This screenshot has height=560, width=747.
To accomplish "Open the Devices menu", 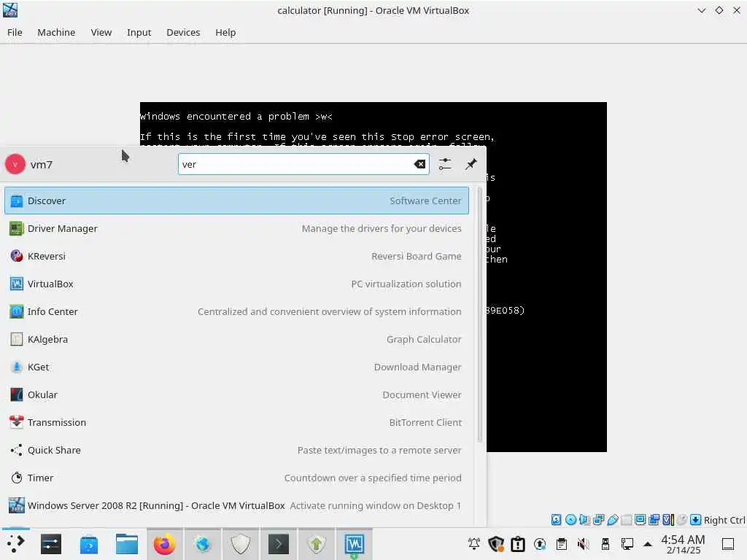I will [183, 32].
